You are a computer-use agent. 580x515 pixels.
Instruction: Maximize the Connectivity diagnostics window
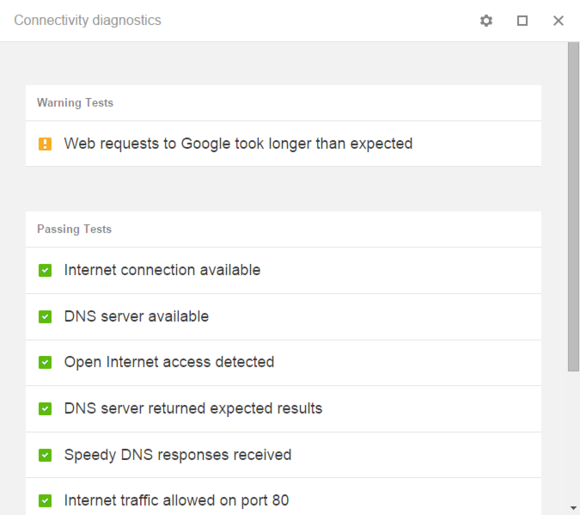(x=522, y=21)
